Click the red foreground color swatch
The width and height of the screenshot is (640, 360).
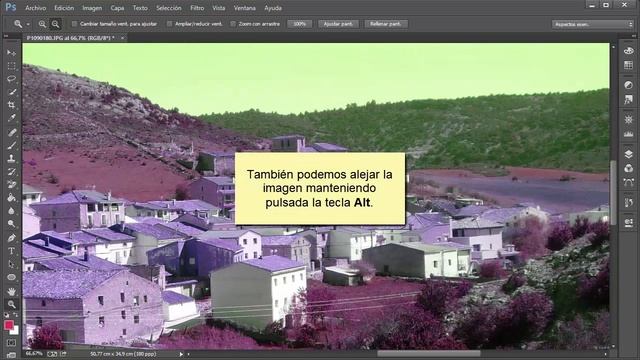[x=9, y=325]
